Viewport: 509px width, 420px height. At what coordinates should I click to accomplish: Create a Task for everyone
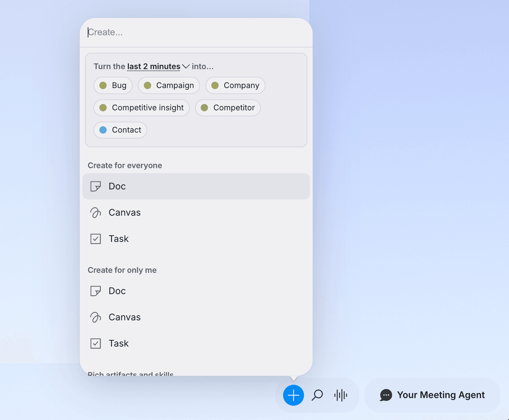click(196, 239)
